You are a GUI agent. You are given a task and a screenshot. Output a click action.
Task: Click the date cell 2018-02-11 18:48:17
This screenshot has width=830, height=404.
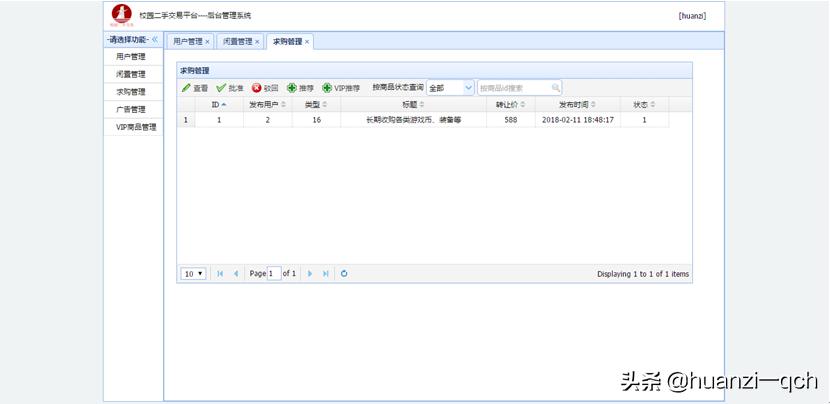click(578, 120)
